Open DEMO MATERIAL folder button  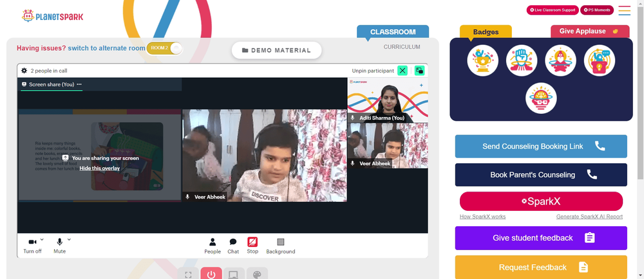click(276, 50)
